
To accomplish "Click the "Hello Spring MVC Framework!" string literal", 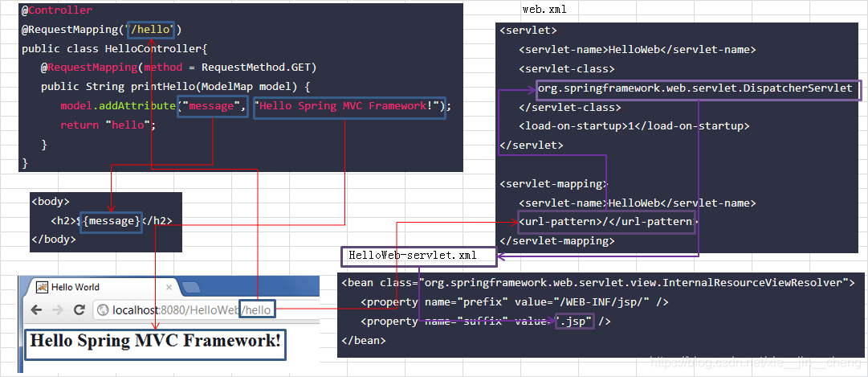I will point(349,106).
